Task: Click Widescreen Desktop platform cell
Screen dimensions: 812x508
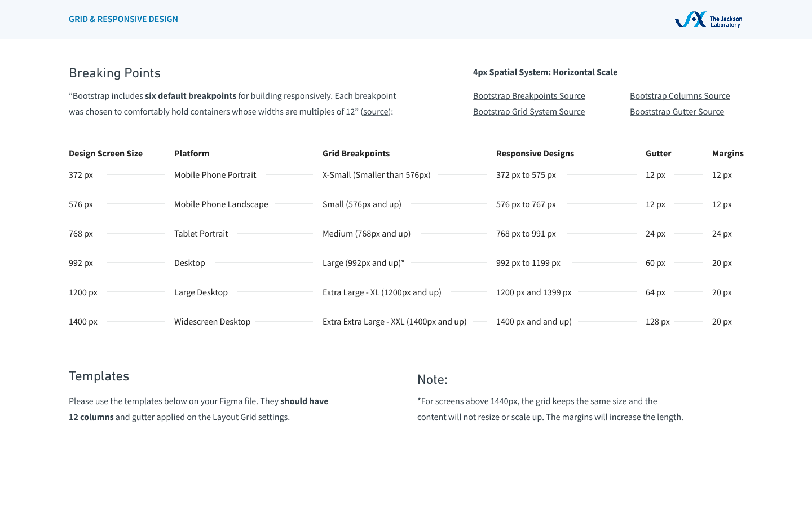Action: coord(212,322)
